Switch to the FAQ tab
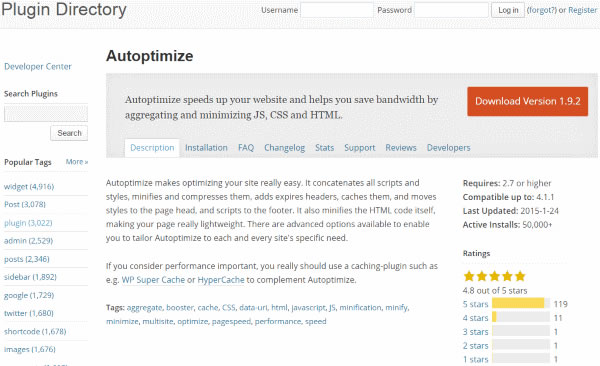Viewport: 600px width, 366px height. (x=246, y=148)
